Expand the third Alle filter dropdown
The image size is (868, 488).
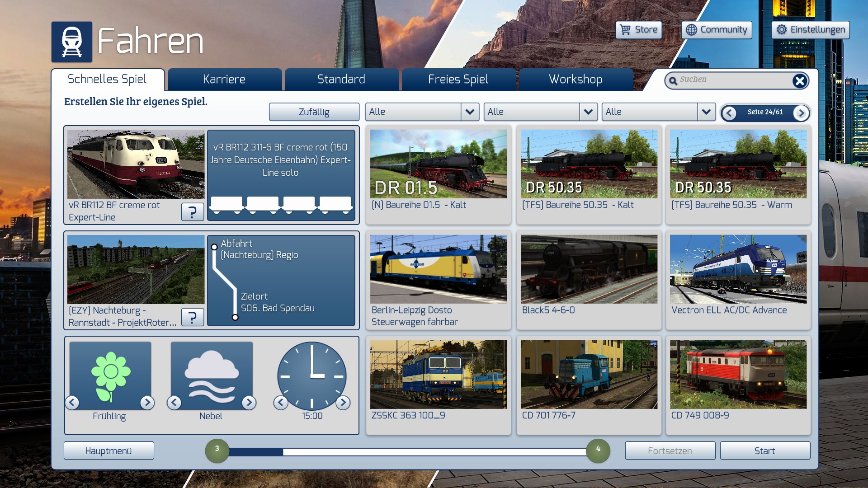[706, 112]
